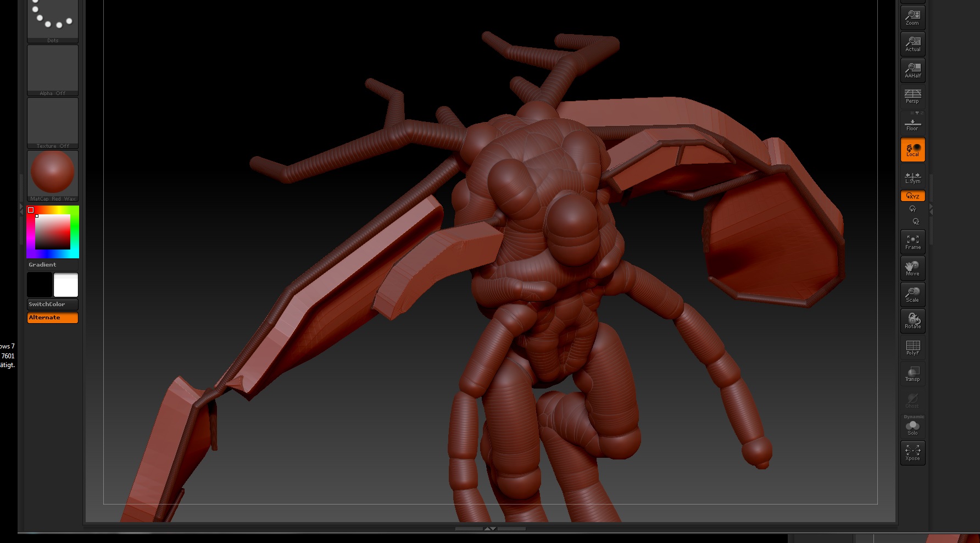Image resolution: width=980 pixels, height=543 pixels.
Task: Expand the bottom tray divider arrows
Action: point(490,529)
